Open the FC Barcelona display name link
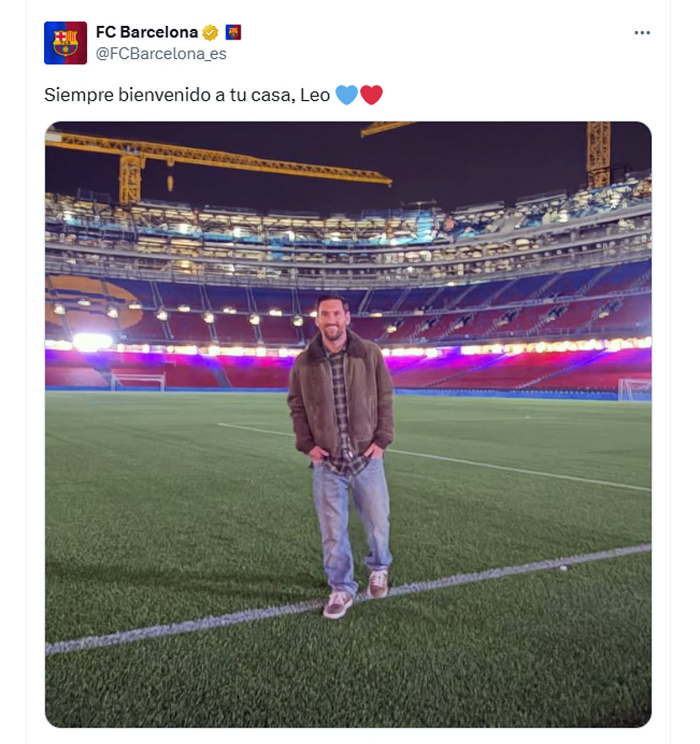Screen dimensions: 700x744 pyautogui.click(x=146, y=32)
